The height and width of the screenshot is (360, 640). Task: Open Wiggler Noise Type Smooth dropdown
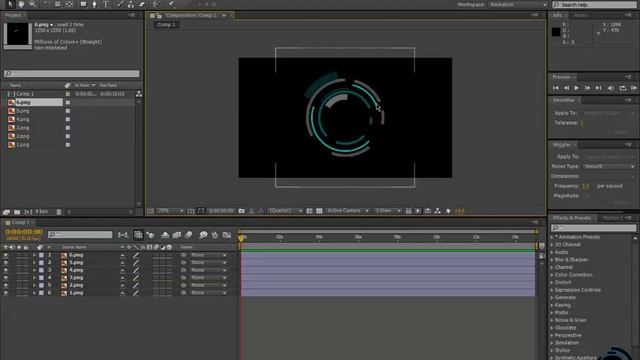tap(609, 167)
